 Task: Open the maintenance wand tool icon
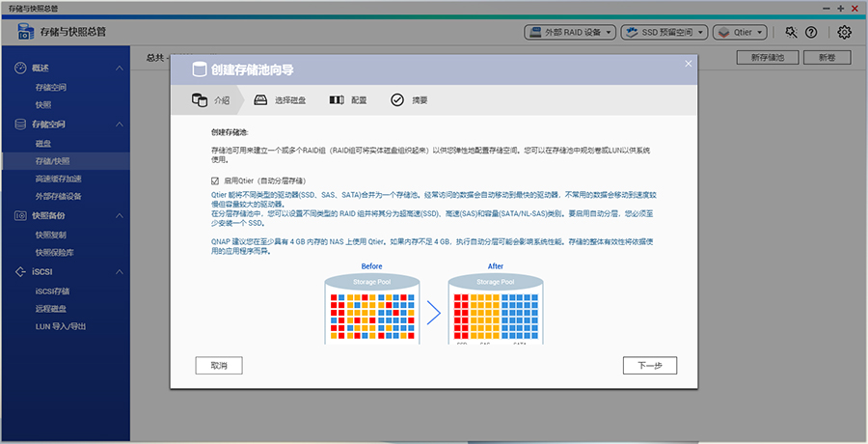click(791, 32)
